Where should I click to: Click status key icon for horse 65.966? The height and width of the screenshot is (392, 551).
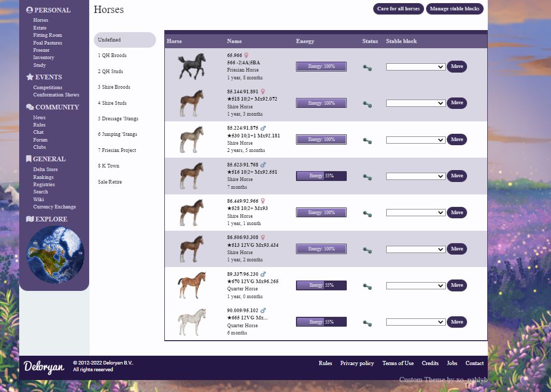pos(367,68)
